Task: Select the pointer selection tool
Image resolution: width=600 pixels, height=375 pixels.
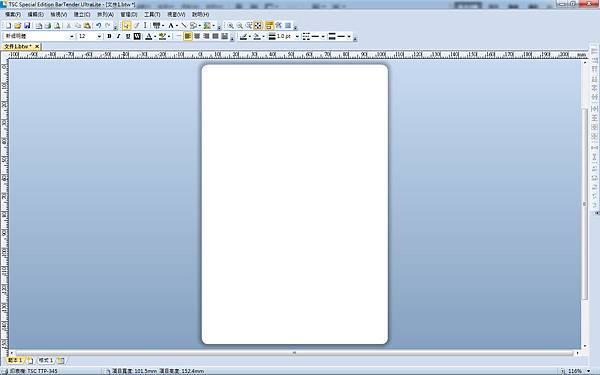Action: pos(126,26)
